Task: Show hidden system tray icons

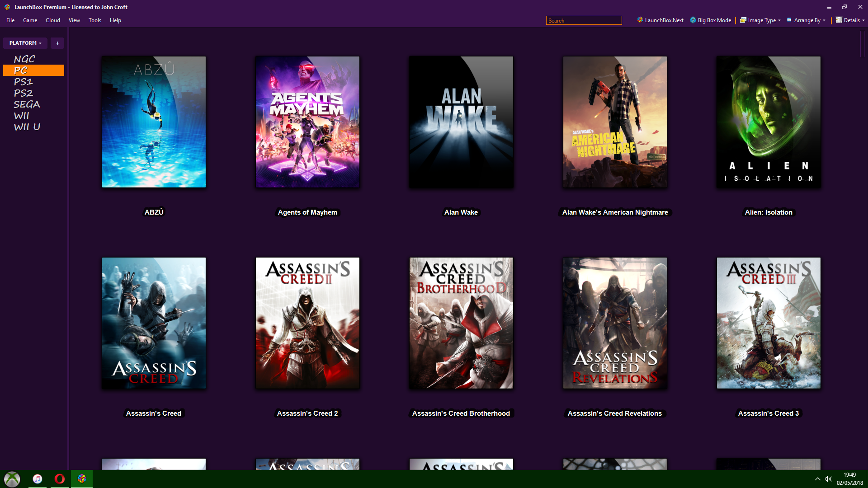Action: pos(817,479)
